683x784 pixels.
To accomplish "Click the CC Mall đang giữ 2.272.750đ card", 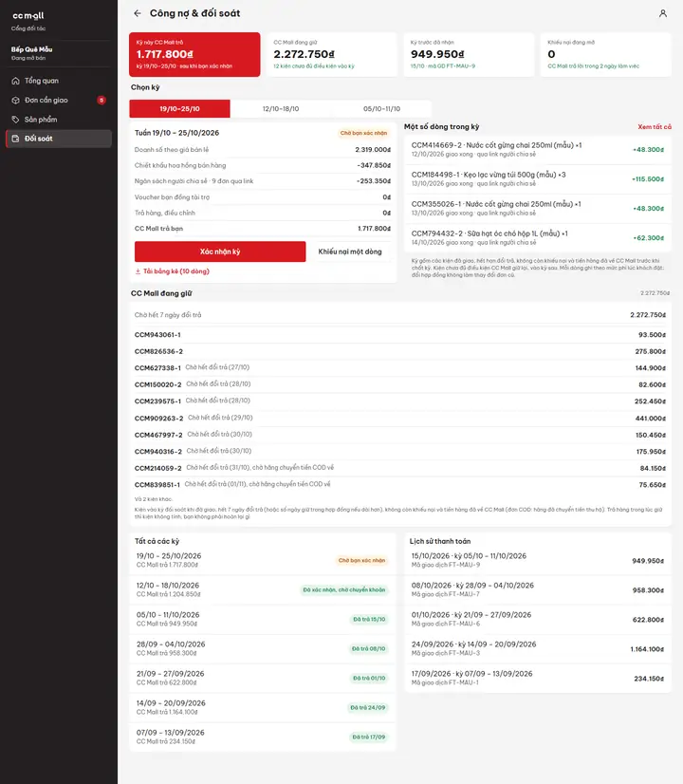I will 332,54.
